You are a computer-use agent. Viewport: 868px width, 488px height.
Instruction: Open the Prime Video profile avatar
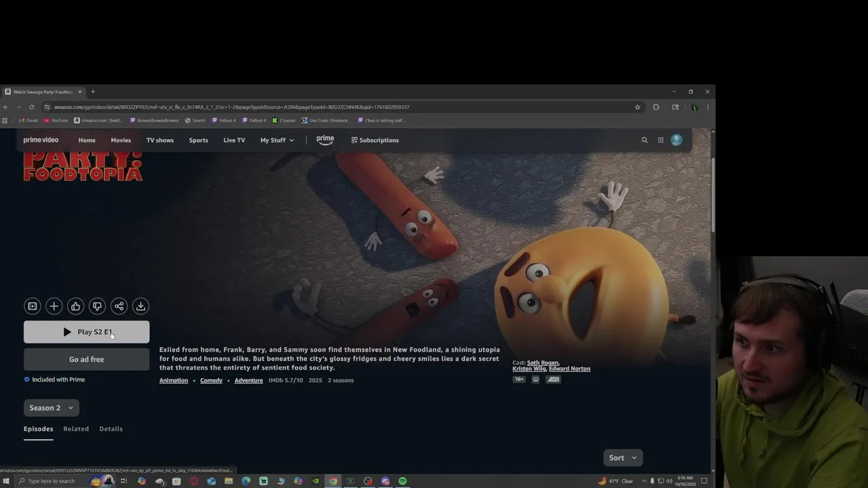tap(676, 140)
